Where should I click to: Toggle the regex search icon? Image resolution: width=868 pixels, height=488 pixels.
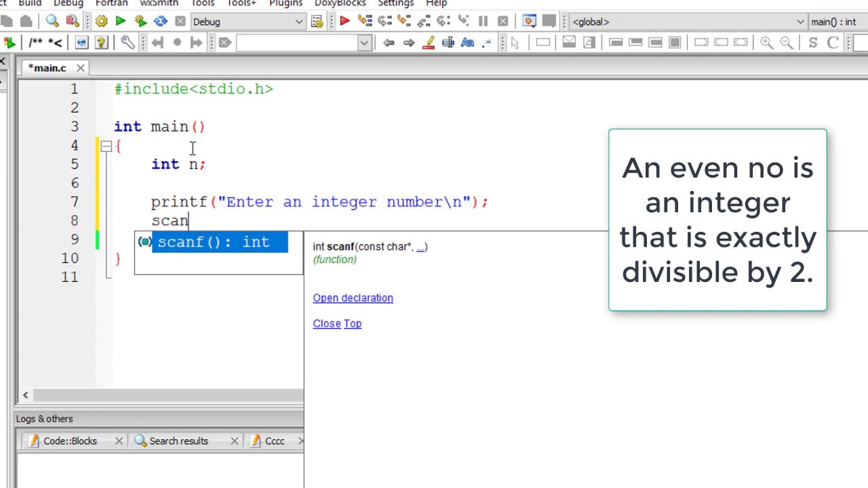pyautogui.click(x=486, y=43)
